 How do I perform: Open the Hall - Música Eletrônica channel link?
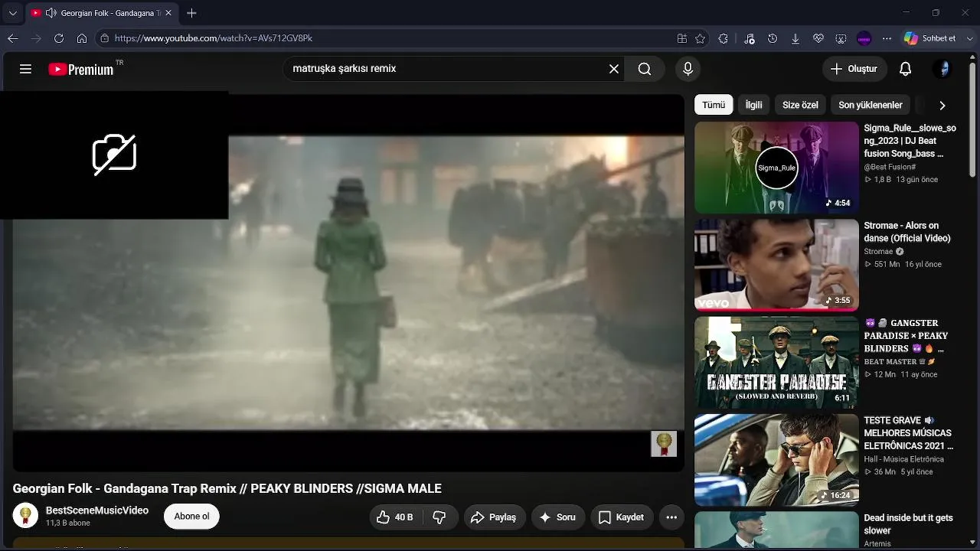(x=903, y=459)
